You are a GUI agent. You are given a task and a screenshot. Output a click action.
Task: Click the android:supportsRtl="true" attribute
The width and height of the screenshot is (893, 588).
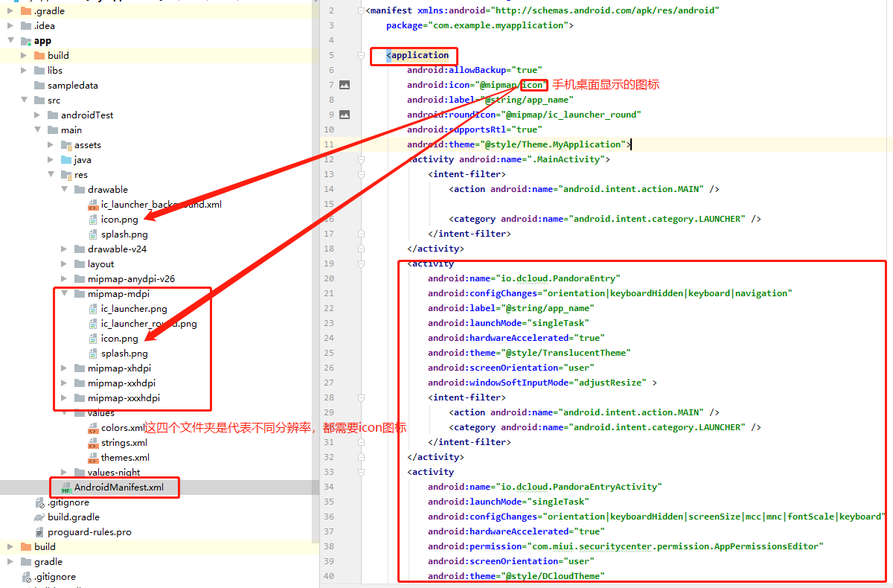[474, 130]
